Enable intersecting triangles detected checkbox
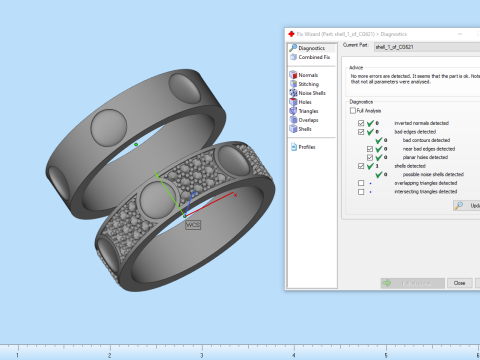480x360 pixels. (x=361, y=192)
